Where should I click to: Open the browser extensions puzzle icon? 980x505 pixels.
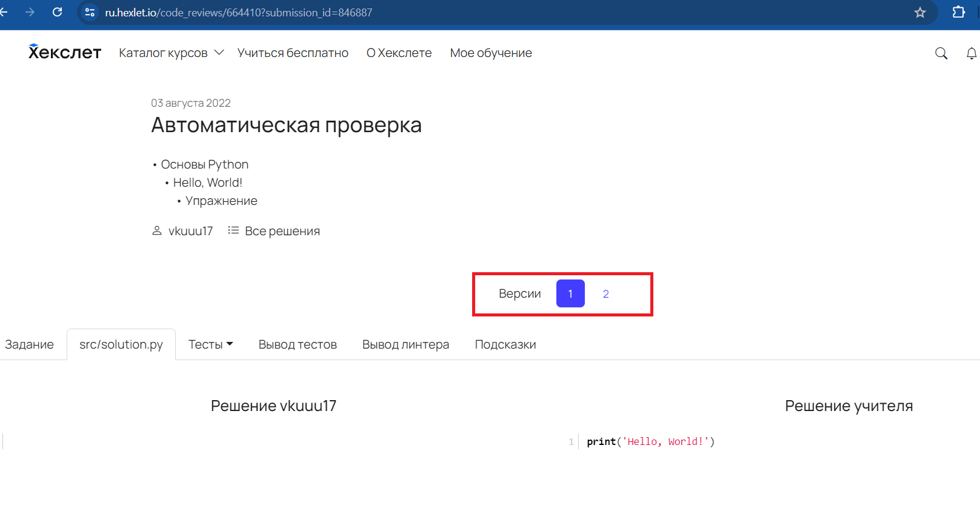coord(958,12)
